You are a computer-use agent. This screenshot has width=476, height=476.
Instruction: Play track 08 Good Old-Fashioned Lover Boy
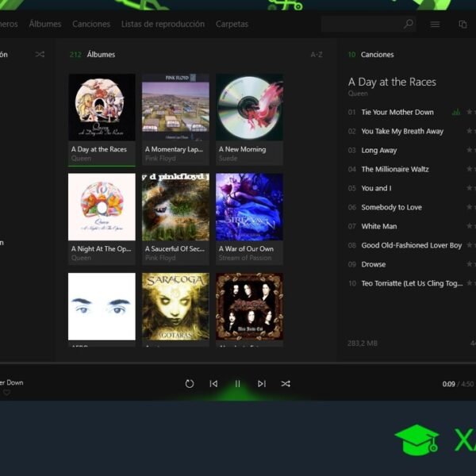point(411,245)
